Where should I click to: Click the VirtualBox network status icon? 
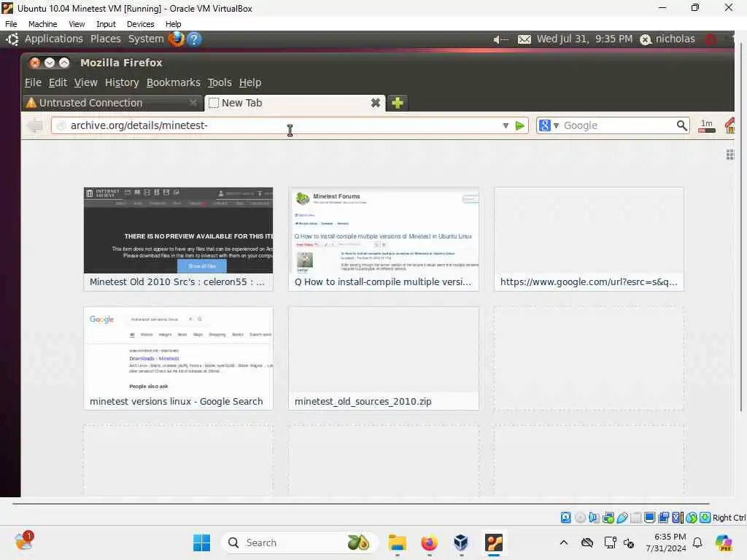[608, 518]
